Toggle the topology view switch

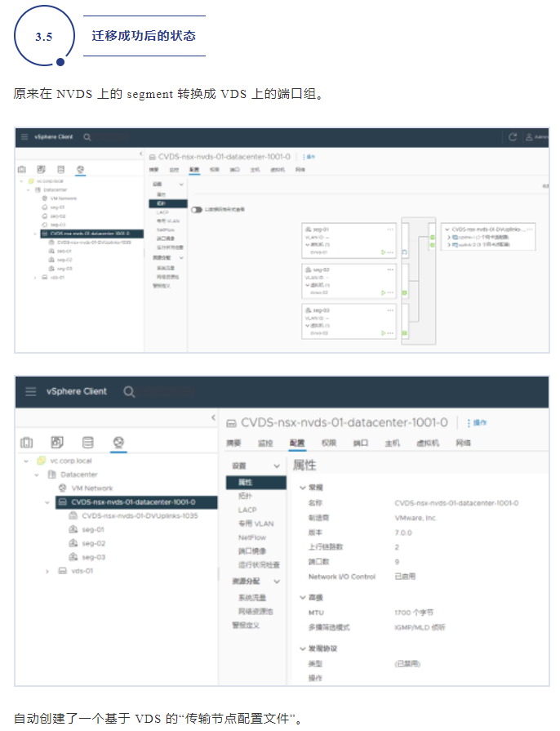(x=197, y=210)
